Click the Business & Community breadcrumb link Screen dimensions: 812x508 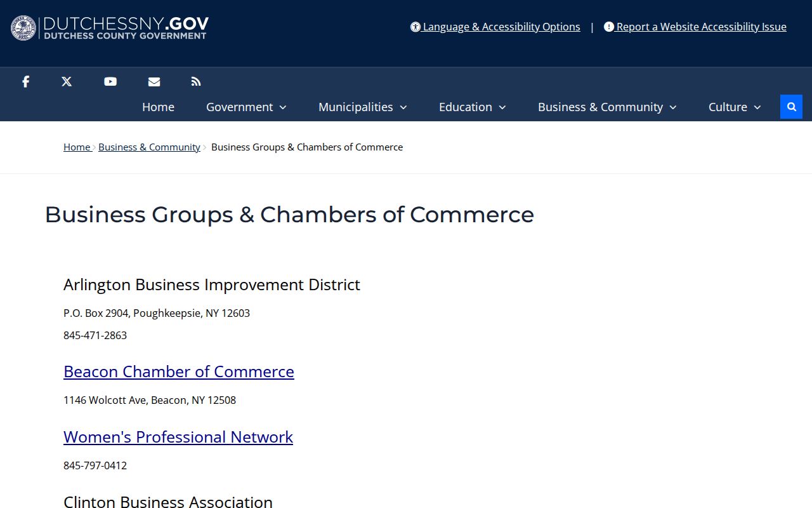click(x=149, y=147)
